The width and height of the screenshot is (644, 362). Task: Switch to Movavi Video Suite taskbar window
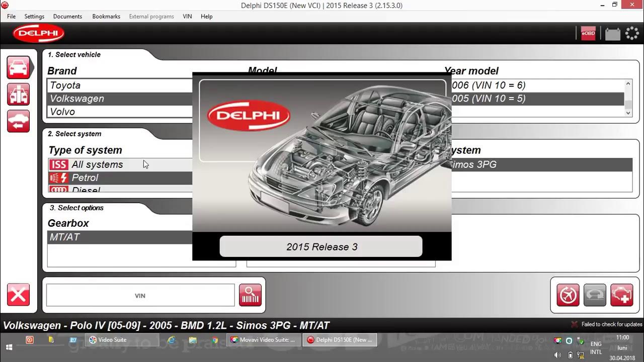pos(264,340)
